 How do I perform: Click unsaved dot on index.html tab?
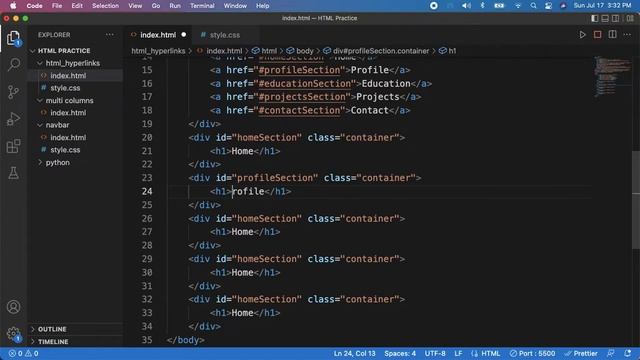pyautogui.click(x=184, y=35)
